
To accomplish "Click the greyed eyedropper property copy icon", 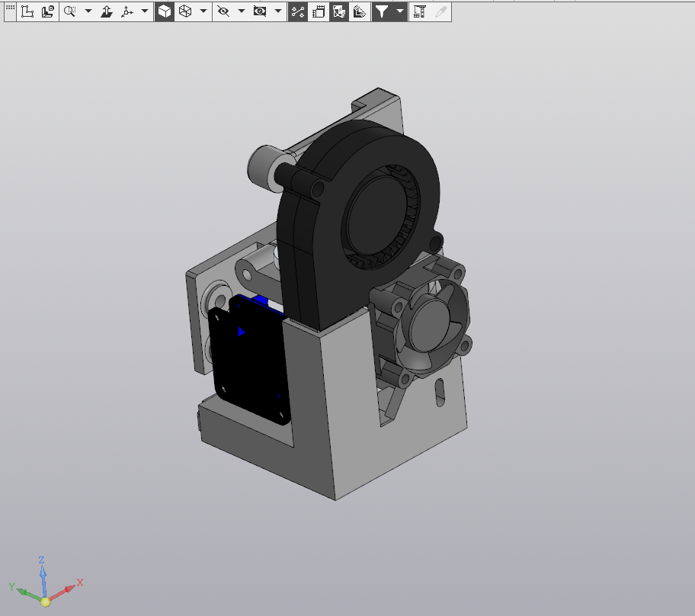I will (x=440, y=11).
